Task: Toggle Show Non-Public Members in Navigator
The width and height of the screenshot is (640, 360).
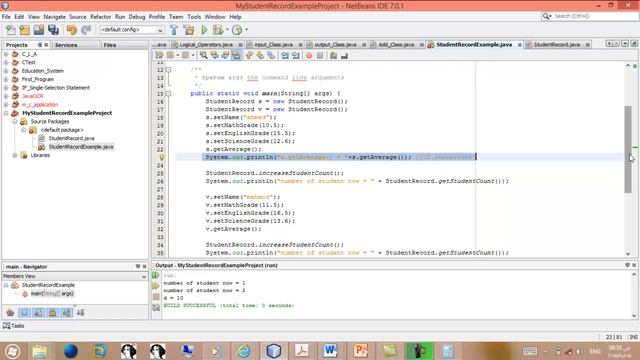Action: [53, 313]
